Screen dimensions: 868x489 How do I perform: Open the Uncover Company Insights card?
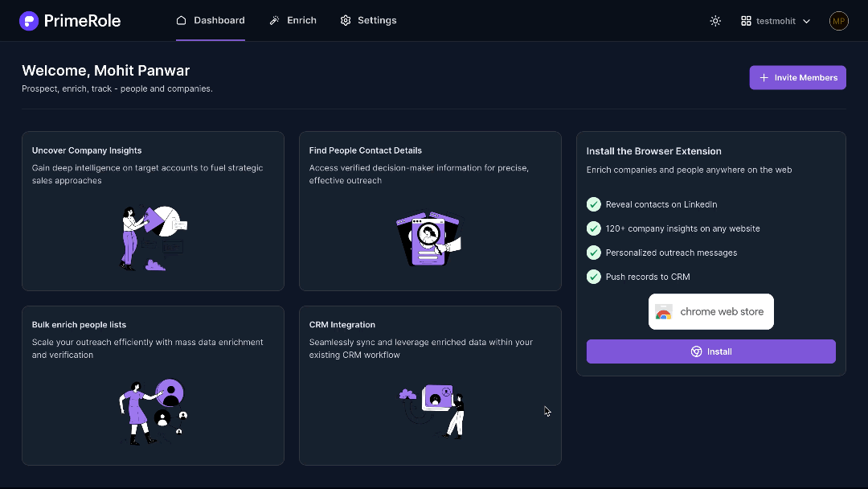[153, 211]
